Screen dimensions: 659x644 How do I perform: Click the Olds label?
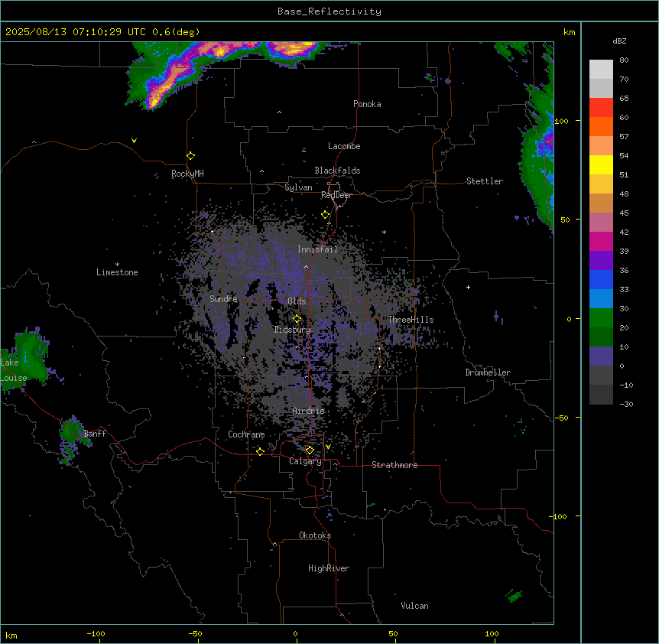tap(297, 301)
